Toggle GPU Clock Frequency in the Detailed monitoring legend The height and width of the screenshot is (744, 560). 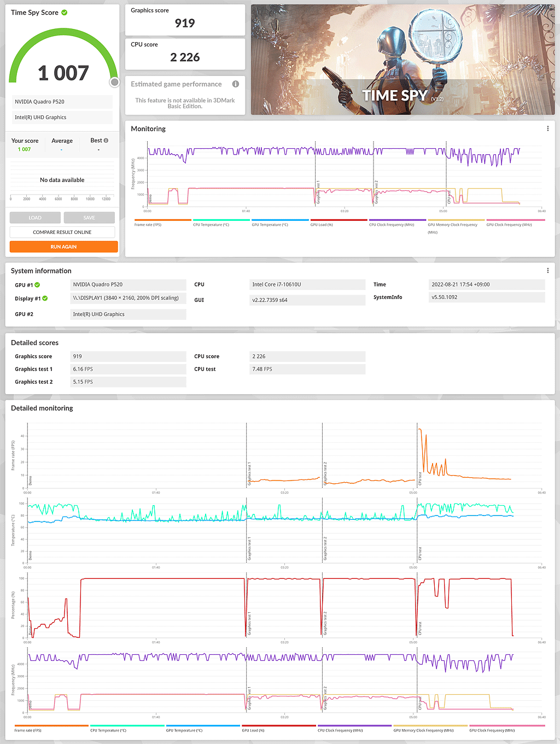click(506, 729)
